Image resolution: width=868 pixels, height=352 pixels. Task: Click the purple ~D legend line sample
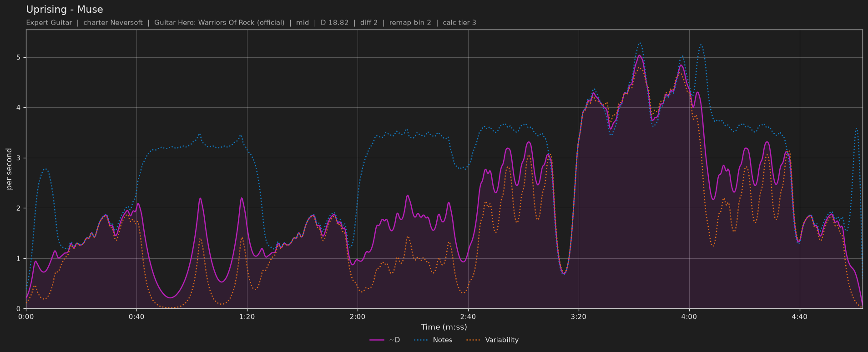pos(377,340)
